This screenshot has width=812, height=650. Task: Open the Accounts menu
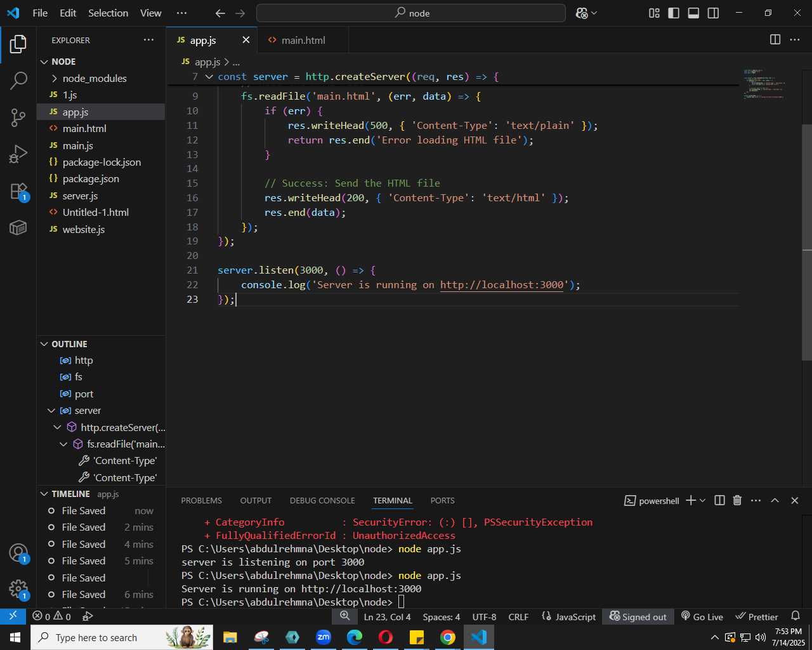18,553
